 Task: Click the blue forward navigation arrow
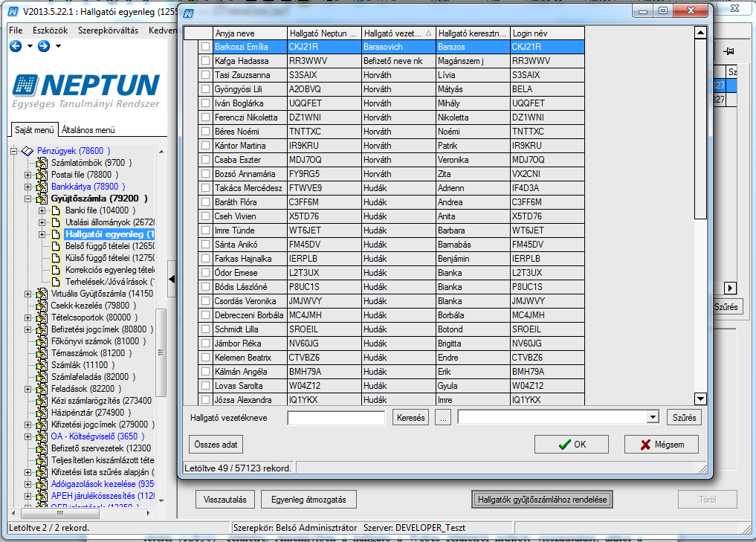click(x=44, y=46)
